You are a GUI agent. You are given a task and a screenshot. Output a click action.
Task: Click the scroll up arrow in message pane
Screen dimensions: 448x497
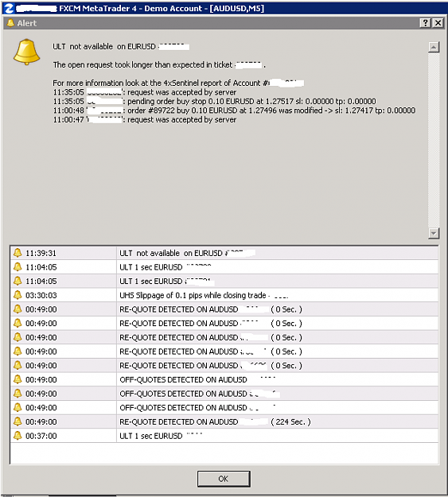click(434, 47)
